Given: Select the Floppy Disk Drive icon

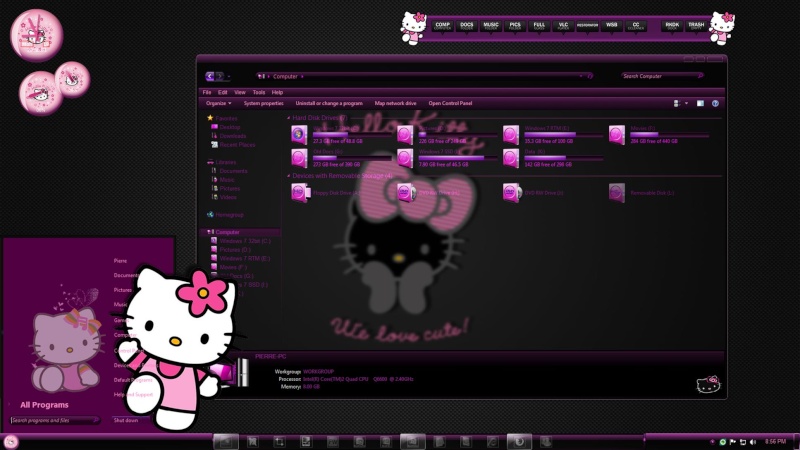Looking at the screenshot, I should click(299, 193).
